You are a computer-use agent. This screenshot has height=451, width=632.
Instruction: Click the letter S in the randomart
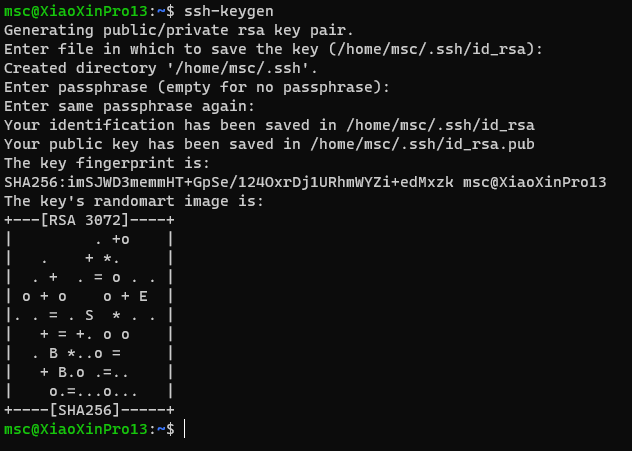tap(89, 315)
